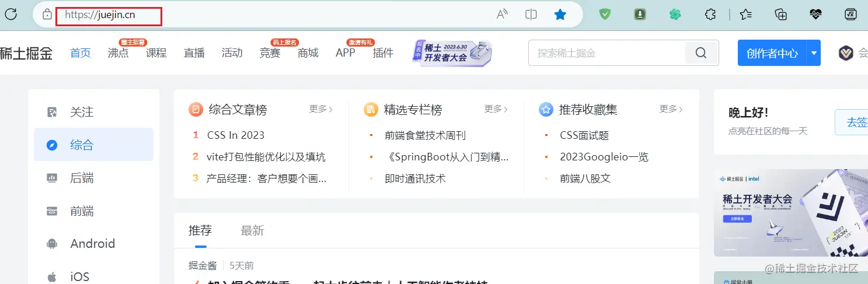Click the 精选专栏榜 header icon
This screenshot has width=868, height=284.
(x=371, y=109)
